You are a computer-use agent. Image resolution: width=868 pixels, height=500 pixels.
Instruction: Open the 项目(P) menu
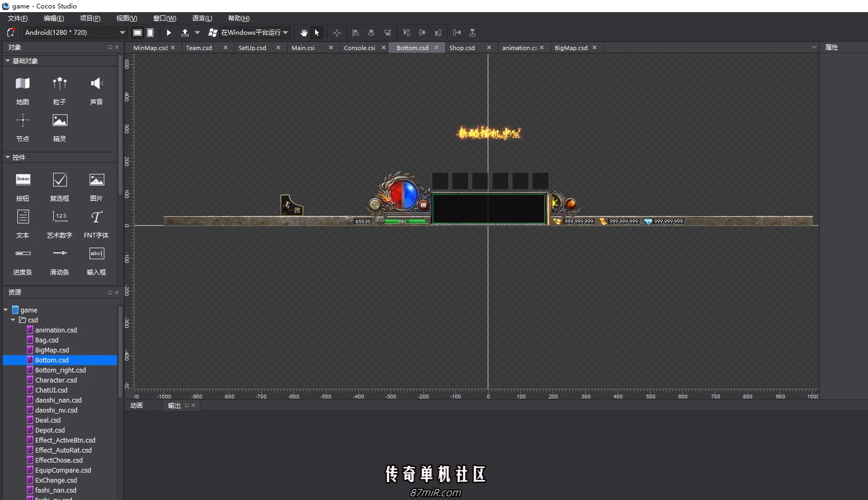tap(90, 18)
